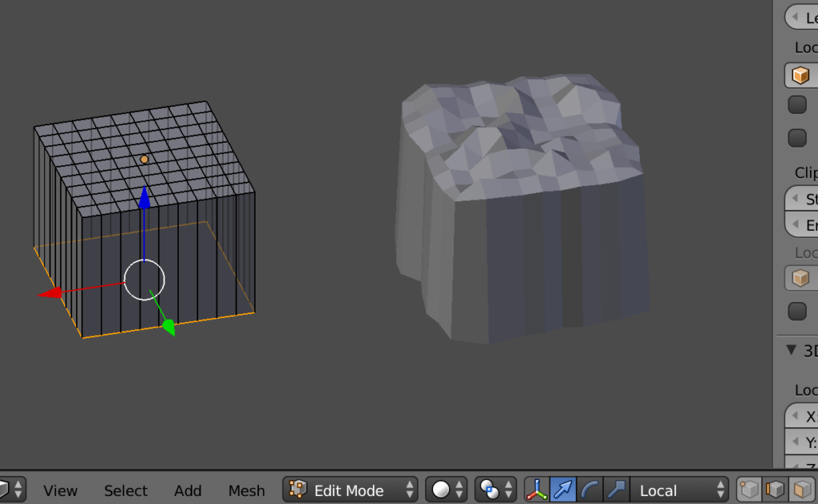Select the Scale manipulator icon

point(616,490)
